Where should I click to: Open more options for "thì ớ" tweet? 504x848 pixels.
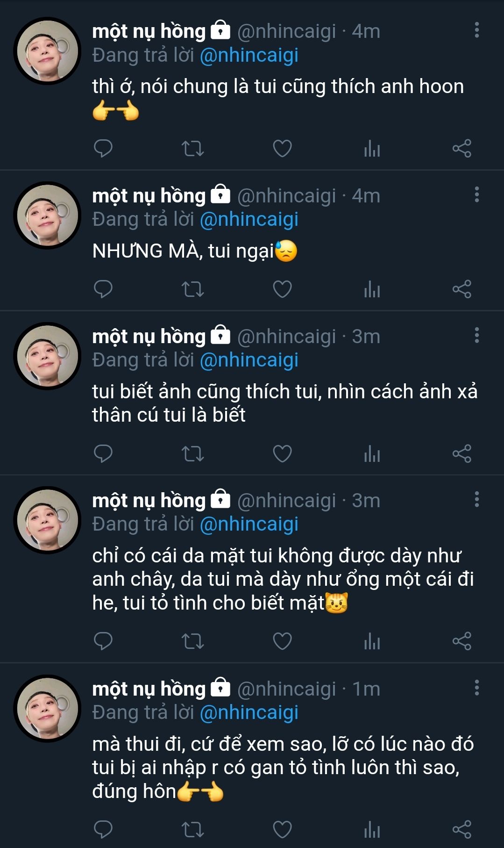(x=476, y=30)
